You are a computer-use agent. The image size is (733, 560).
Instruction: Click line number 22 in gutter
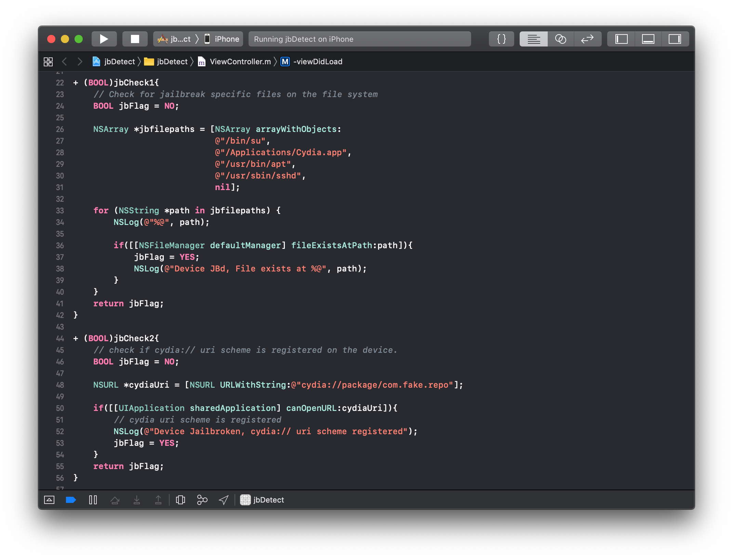[60, 83]
